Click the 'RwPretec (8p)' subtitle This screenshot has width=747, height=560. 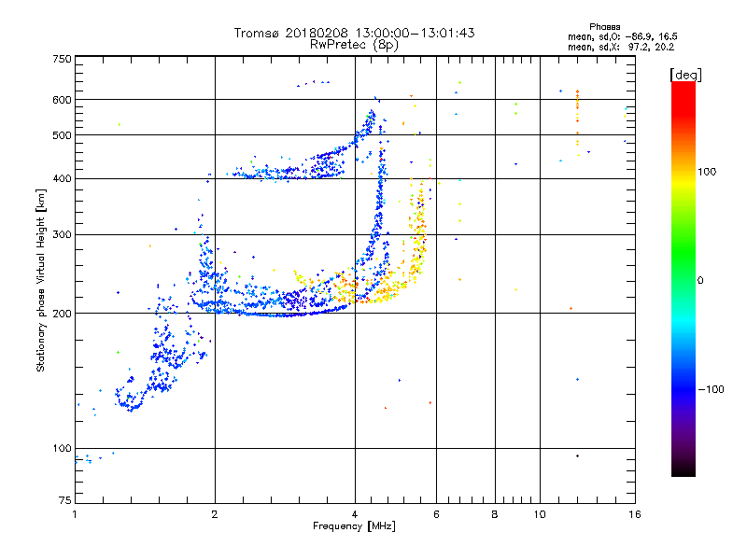[x=354, y=45]
